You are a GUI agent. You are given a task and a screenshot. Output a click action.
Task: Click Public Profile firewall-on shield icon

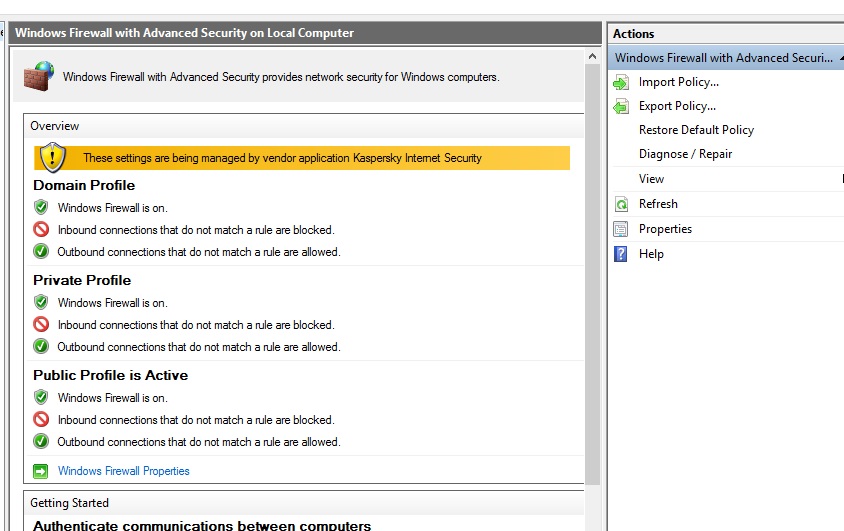point(41,397)
